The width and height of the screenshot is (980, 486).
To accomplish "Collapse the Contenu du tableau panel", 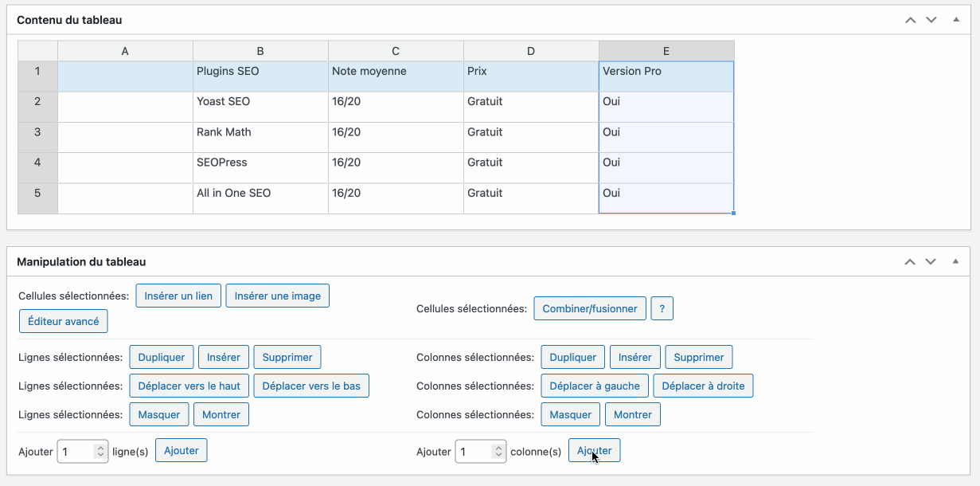I will coord(955,19).
